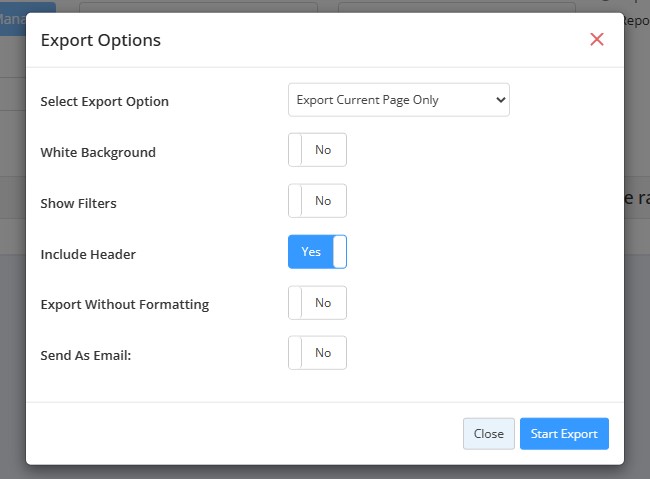Click the Start Export button
This screenshot has height=479, width=650.
[x=564, y=434]
